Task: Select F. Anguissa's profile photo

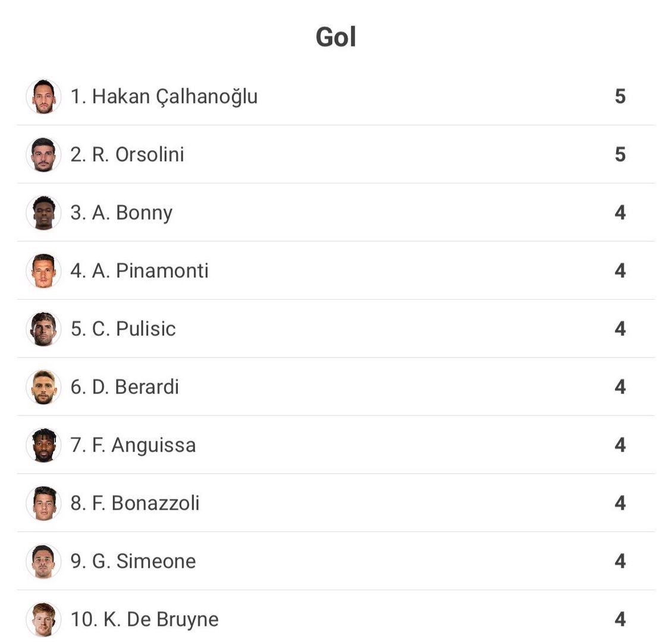Action: click(43, 445)
